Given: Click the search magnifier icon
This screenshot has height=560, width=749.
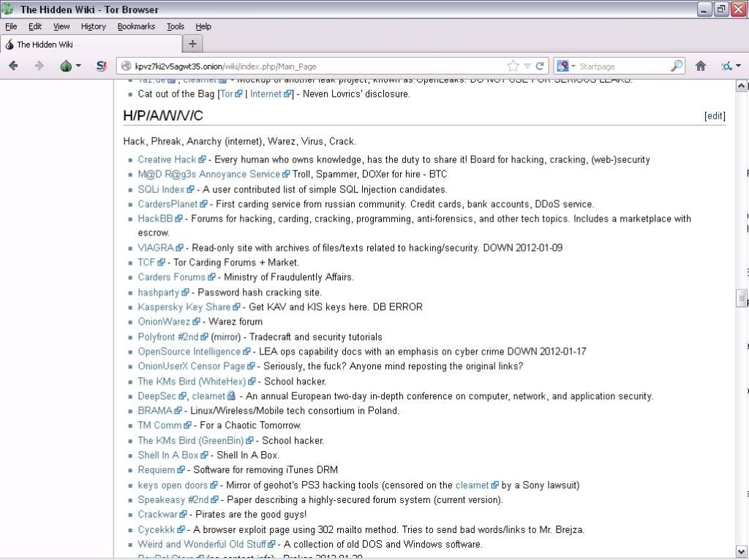Looking at the screenshot, I should (x=677, y=66).
